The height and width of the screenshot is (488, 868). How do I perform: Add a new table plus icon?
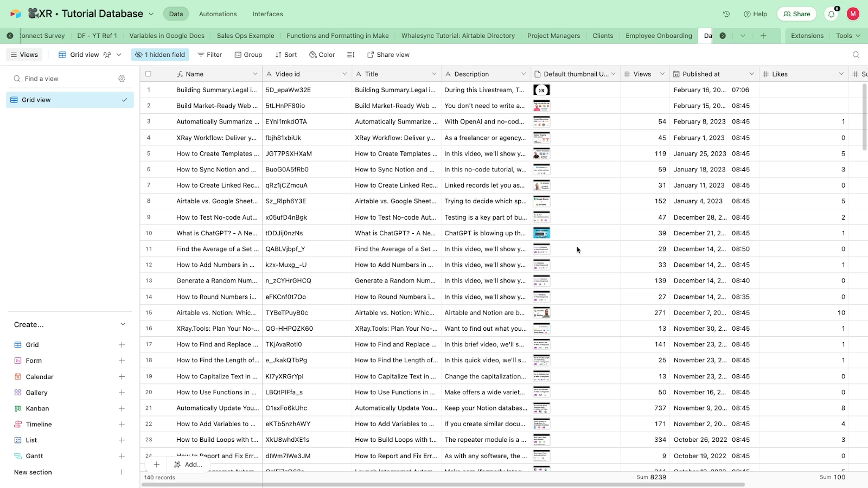(763, 36)
